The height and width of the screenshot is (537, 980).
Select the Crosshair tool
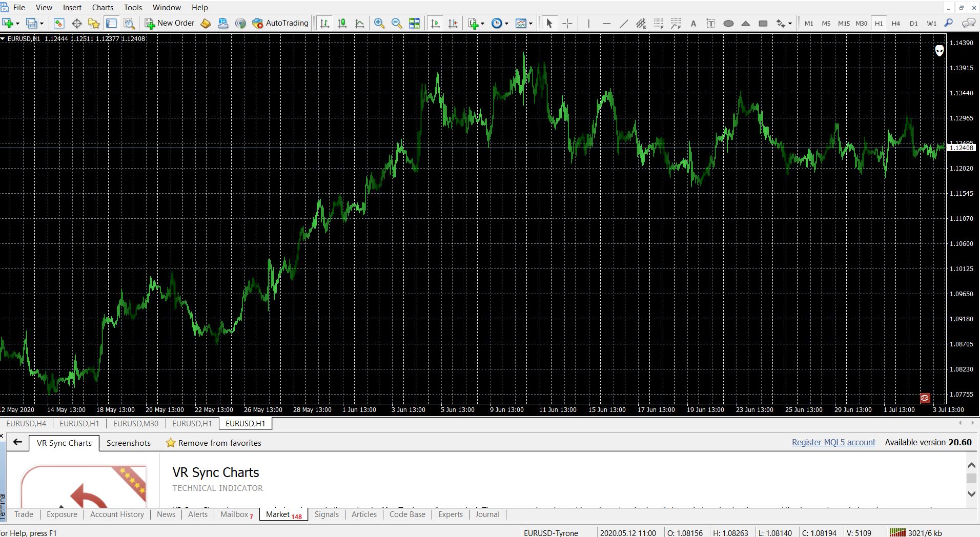coord(567,23)
